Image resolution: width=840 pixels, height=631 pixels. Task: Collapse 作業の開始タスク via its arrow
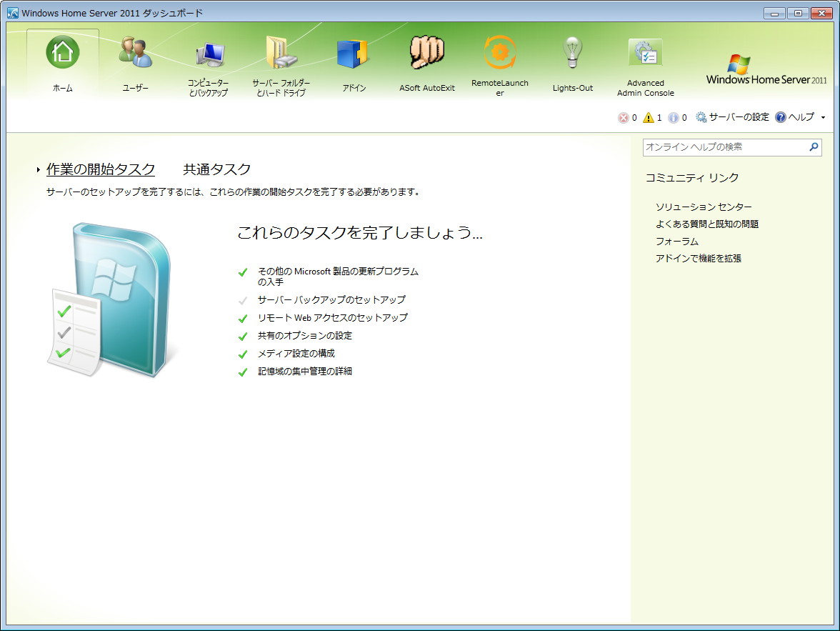point(37,170)
